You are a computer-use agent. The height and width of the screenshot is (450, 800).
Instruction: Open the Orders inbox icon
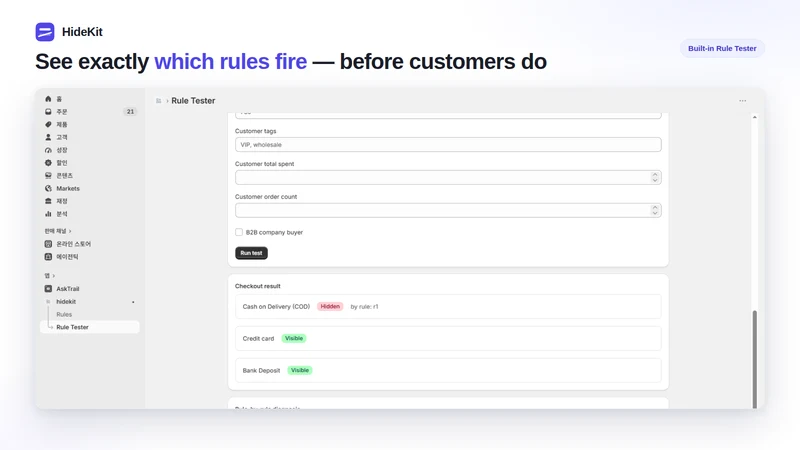coord(48,112)
